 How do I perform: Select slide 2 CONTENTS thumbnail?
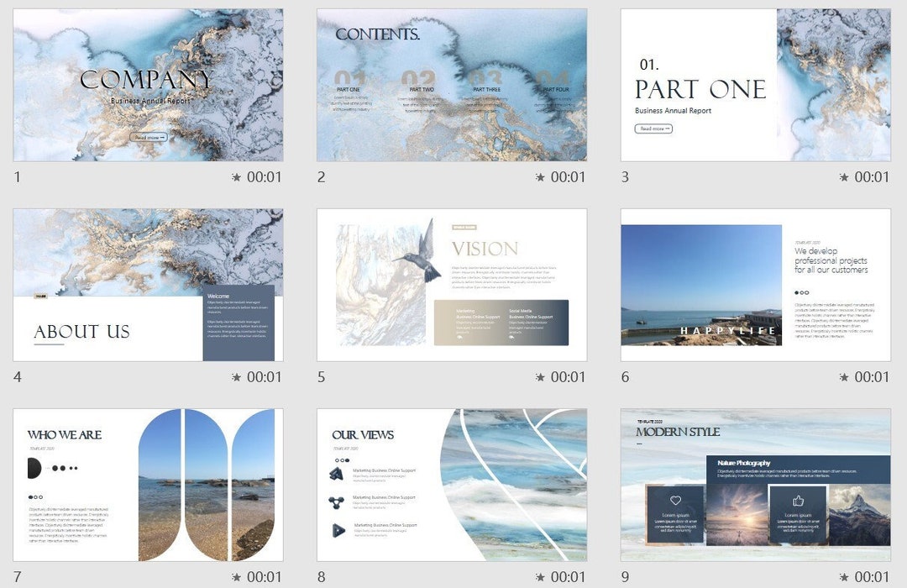click(x=452, y=85)
